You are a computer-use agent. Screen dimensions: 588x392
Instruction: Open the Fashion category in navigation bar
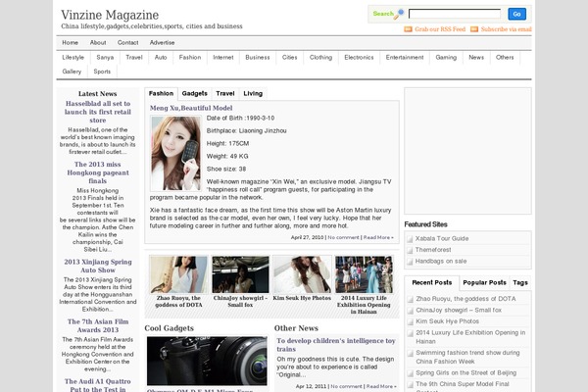[x=190, y=58]
